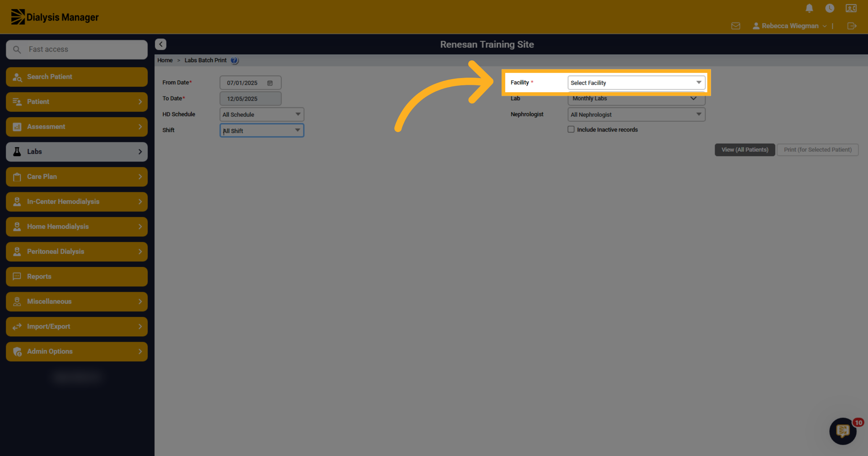Open the All Shift dropdown
Viewport: 868px width, 456px height.
(261, 130)
